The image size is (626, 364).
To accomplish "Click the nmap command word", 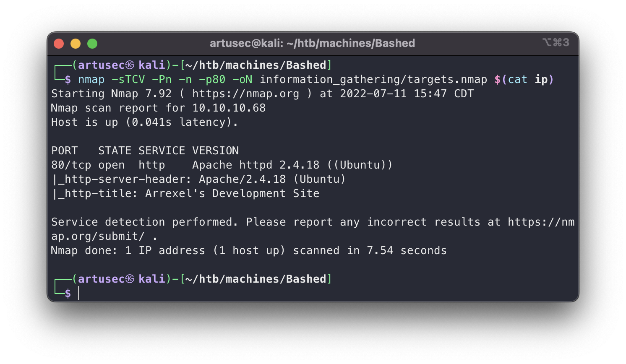I will pos(91,80).
